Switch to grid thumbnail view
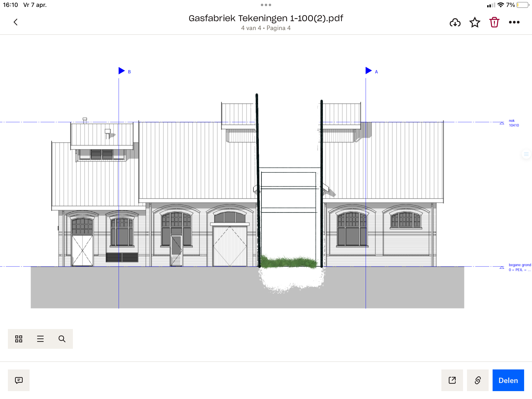 (x=19, y=339)
